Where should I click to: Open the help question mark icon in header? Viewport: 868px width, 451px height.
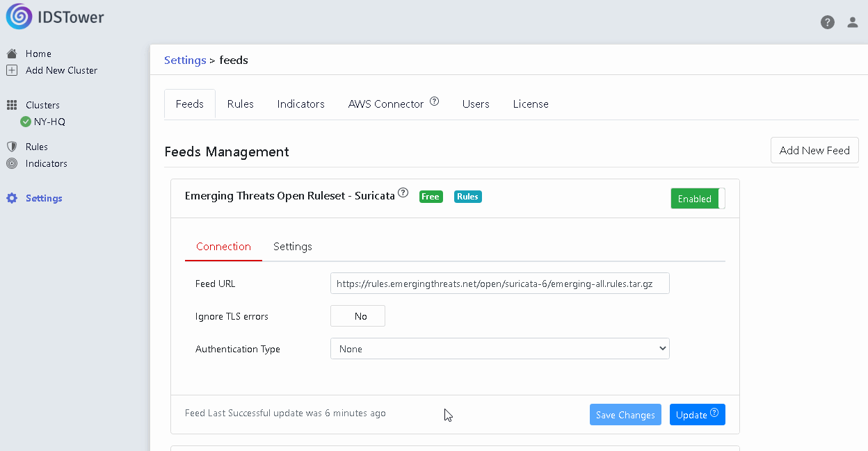click(828, 22)
